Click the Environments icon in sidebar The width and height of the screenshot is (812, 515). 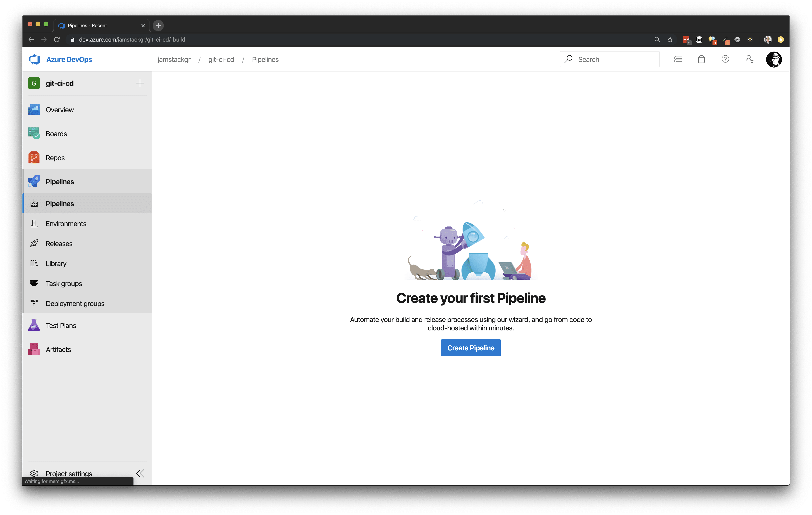click(x=34, y=223)
